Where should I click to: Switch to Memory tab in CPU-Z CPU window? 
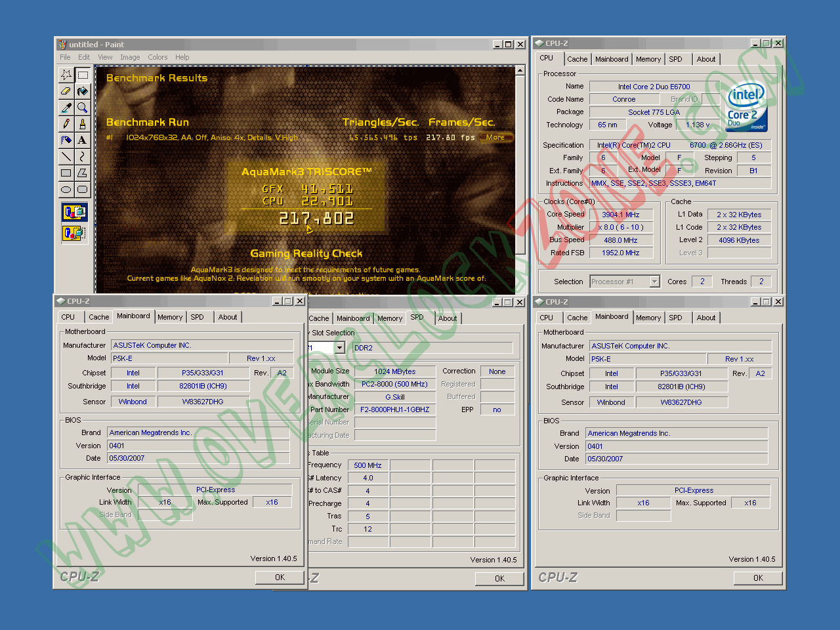click(x=648, y=59)
